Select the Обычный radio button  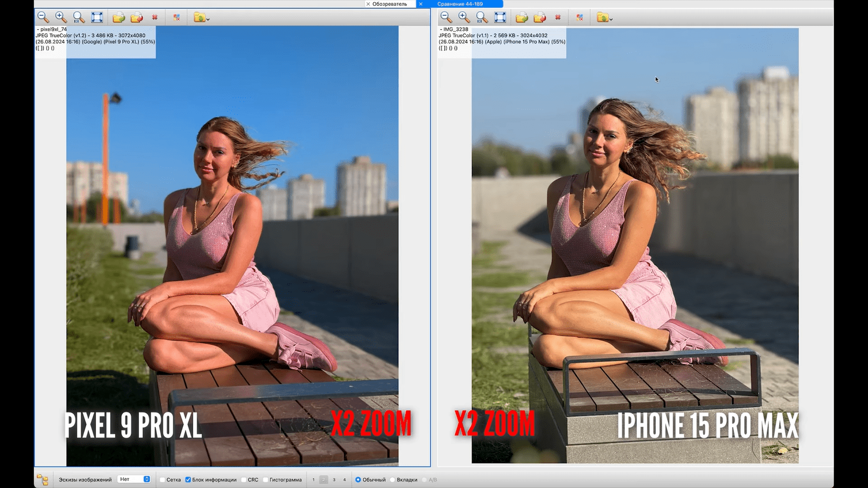[x=358, y=480]
